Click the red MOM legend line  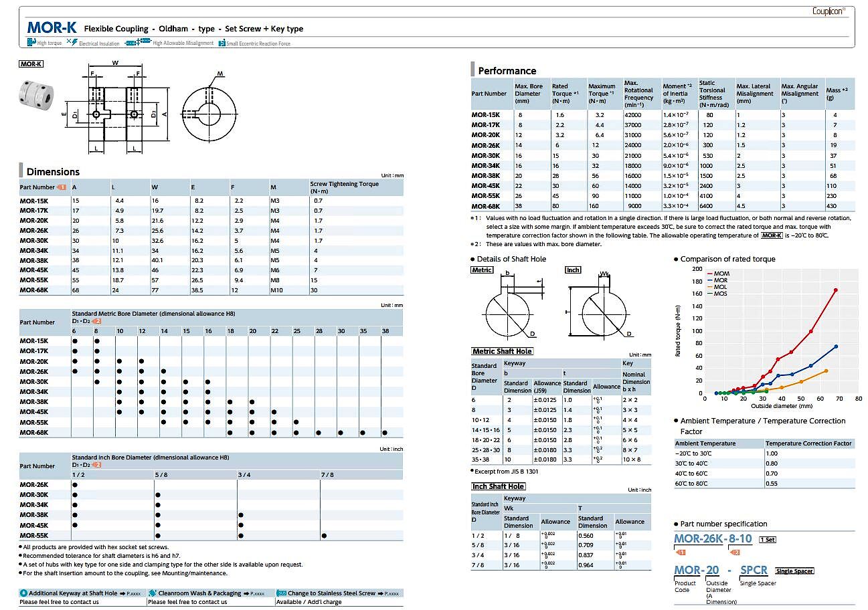pos(710,274)
